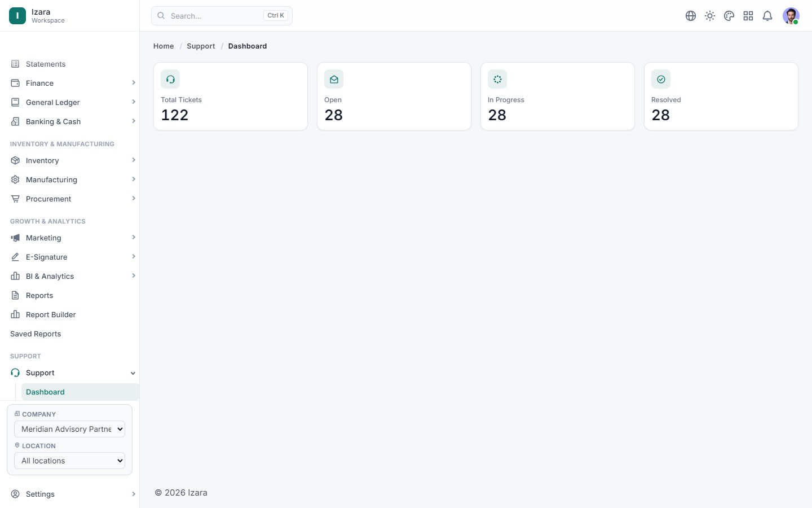Open the user avatar menu
Screen dimensions: 812x508
tap(791, 16)
